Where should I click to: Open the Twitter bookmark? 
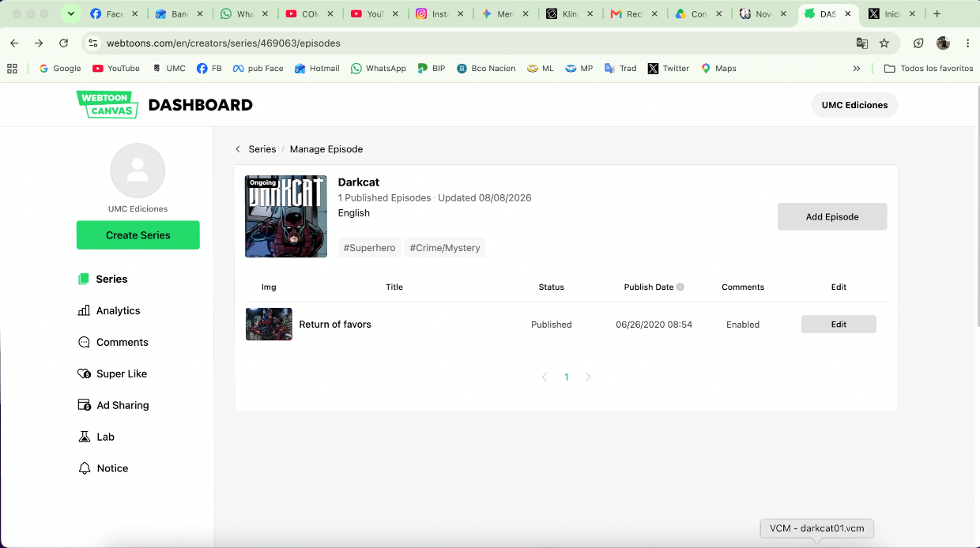pos(669,69)
